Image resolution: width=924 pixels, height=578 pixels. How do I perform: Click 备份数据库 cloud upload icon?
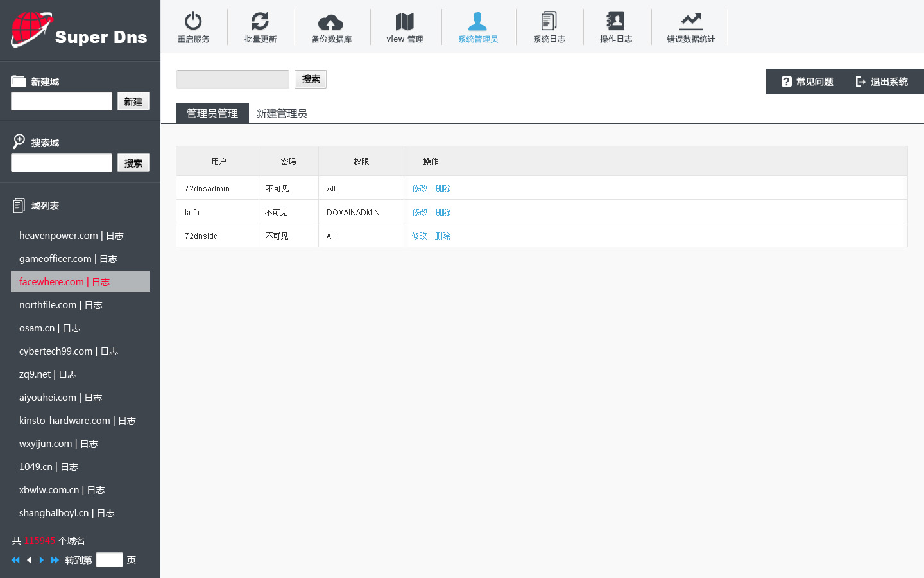(330, 22)
